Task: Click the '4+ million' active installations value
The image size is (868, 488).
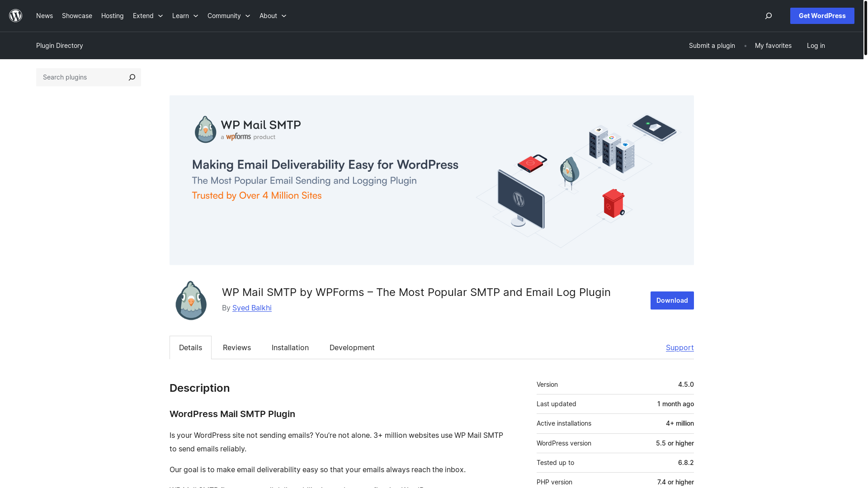Action: click(679, 423)
